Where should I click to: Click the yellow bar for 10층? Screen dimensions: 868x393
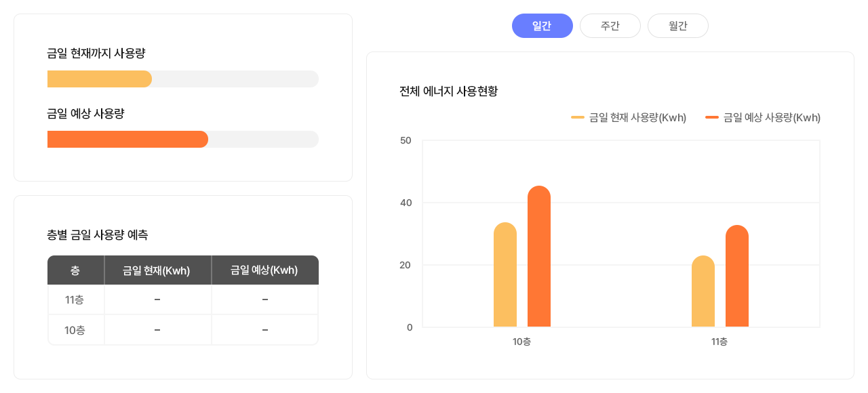point(505,275)
